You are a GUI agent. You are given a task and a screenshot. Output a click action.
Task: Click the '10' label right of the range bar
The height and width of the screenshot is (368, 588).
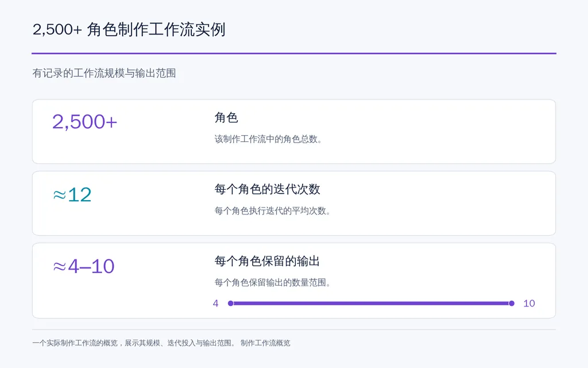tap(529, 303)
